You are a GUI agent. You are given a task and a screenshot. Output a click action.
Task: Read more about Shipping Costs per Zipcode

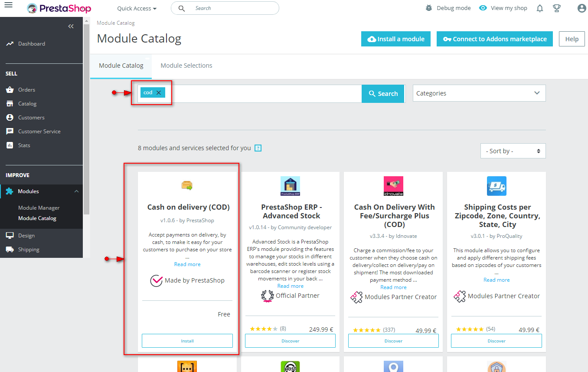click(497, 280)
